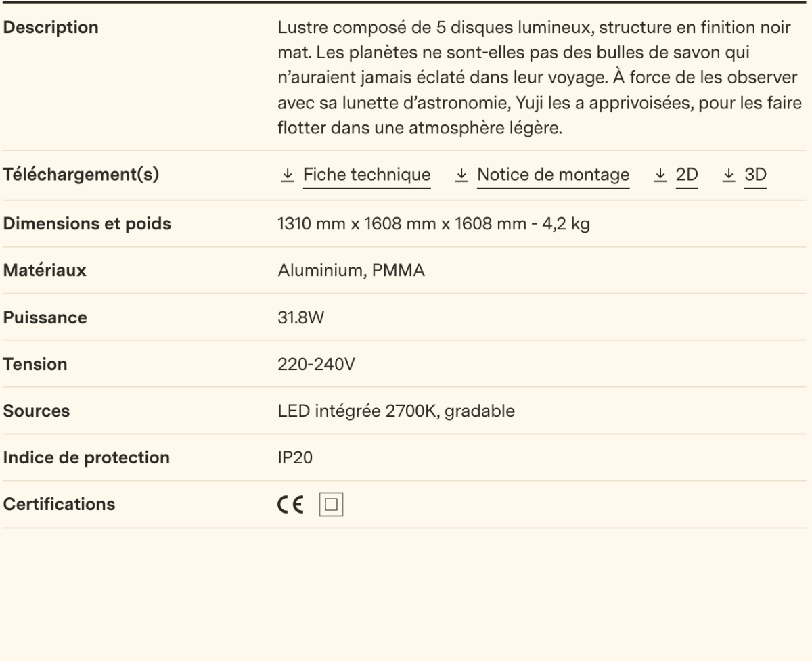Image resolution: width=812 pixels, height=661 pixels.
Task: Click the download arrow before the 3D link
Action: (729, 175)
